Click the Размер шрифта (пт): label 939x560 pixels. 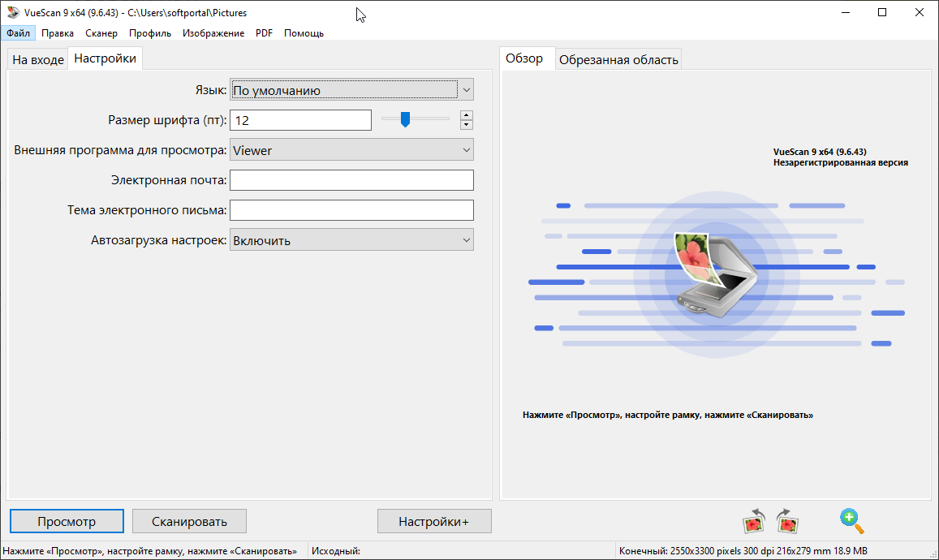click(x=167, y=120)
